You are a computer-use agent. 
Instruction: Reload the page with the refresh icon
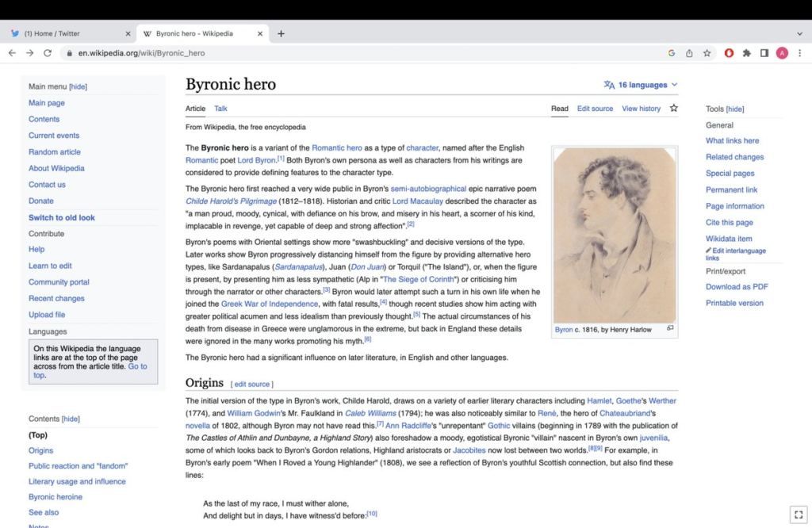[48, 53]
